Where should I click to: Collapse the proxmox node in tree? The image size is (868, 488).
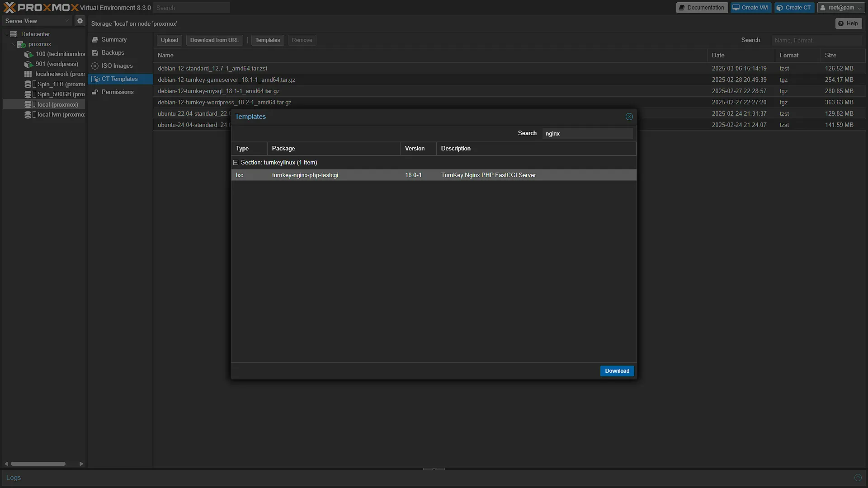14,44
